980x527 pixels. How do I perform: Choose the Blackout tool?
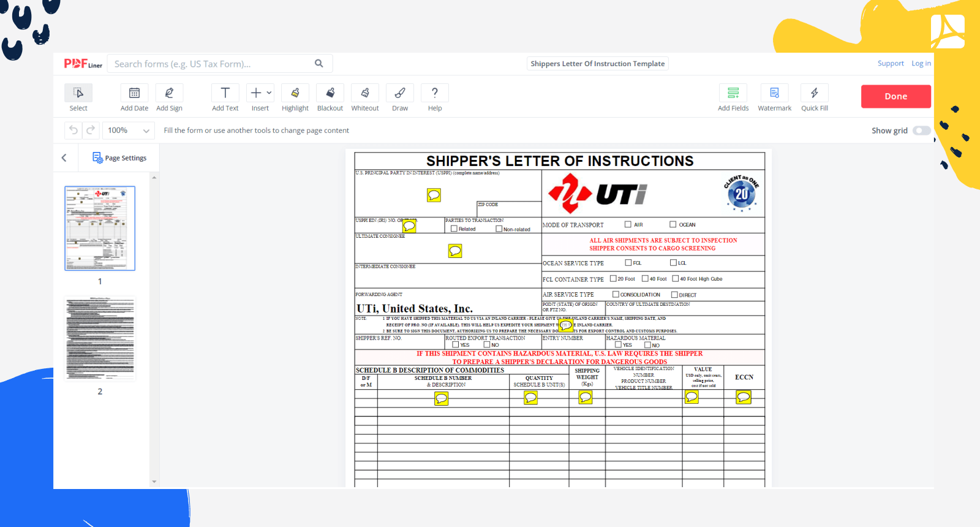(330, 93)
